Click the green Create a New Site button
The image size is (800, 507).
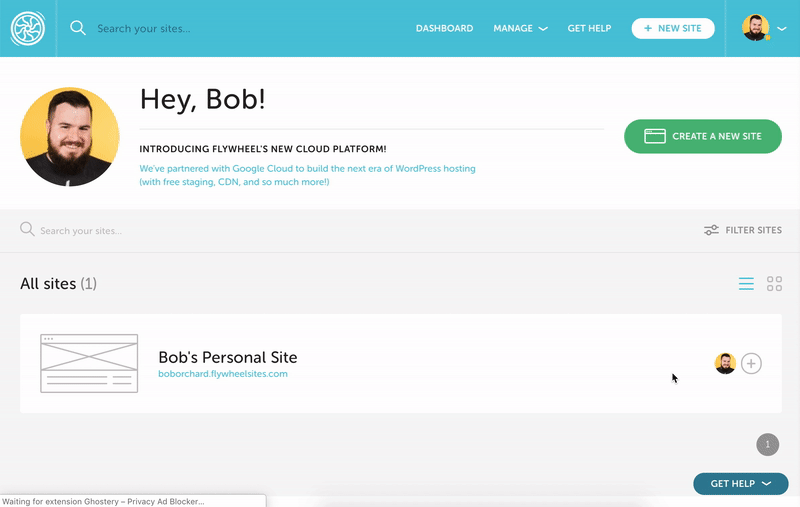coord(702,136)
